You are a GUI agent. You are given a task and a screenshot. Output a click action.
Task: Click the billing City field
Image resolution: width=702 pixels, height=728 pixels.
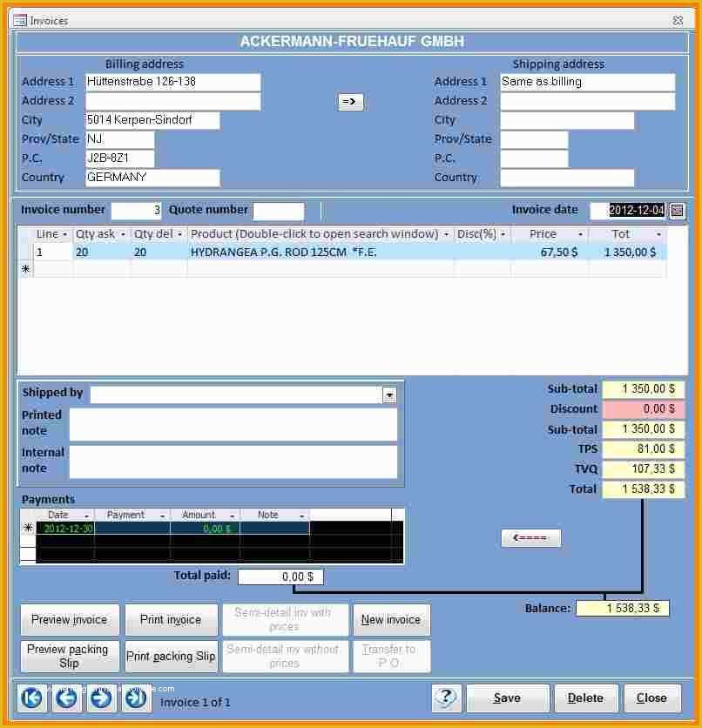coord(152,120)
